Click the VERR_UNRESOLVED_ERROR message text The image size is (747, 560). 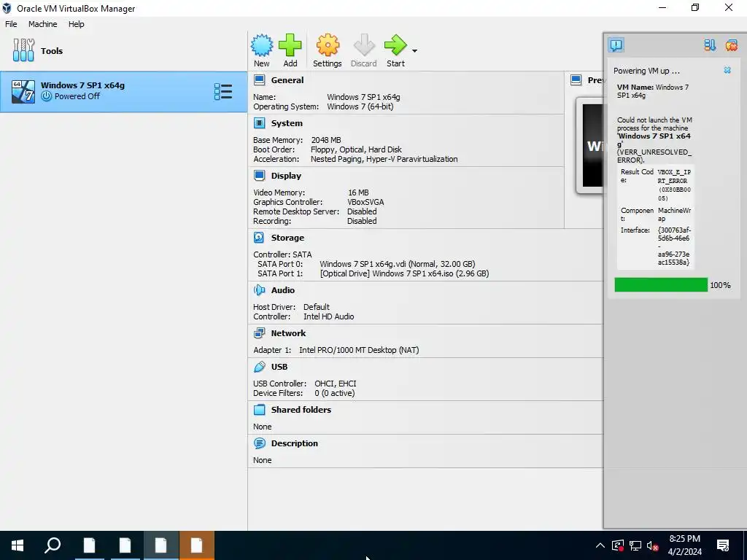pos(654,156)
